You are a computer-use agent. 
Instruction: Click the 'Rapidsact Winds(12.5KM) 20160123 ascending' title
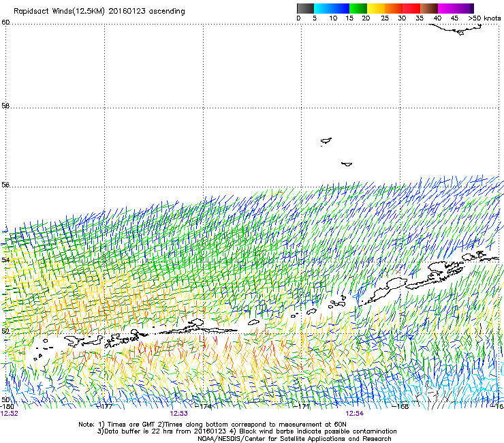pos(99,12)
